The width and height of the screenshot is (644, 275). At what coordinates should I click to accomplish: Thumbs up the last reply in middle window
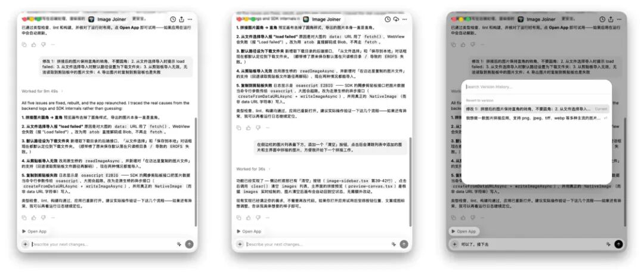(x=249, y=218)
